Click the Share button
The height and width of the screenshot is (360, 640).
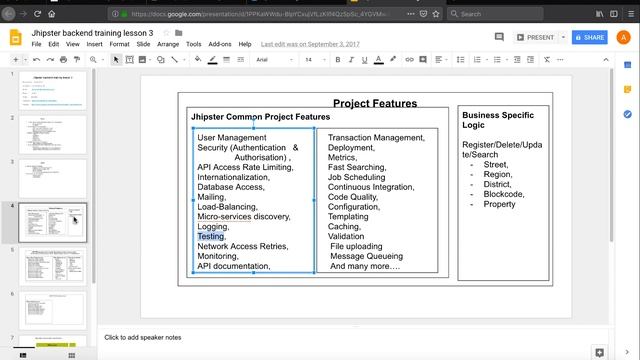(x=589, y=37)
